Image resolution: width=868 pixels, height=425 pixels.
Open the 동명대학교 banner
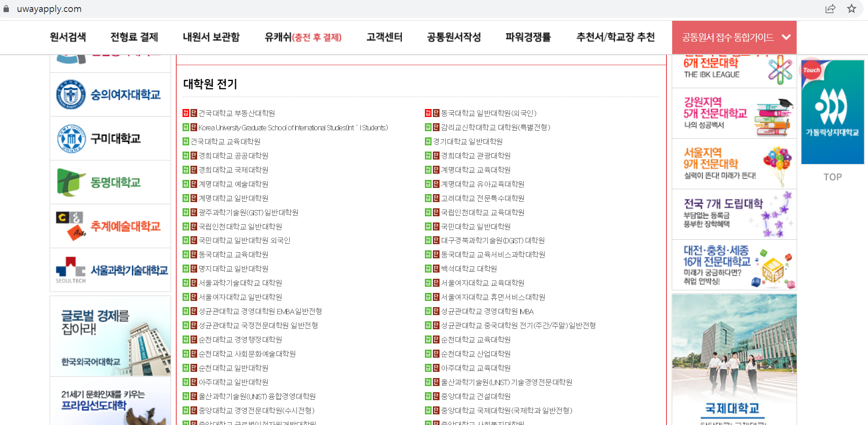click(x=110, y=182)
